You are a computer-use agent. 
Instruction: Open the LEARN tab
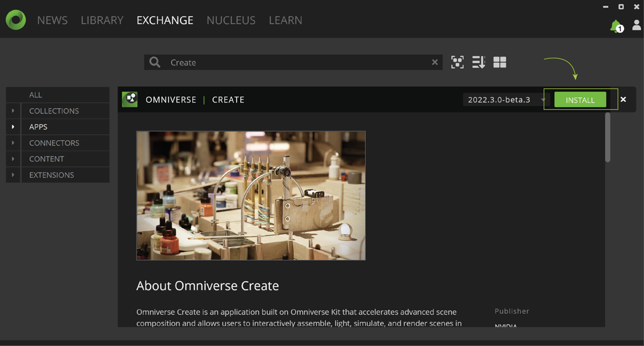(286, 20)
